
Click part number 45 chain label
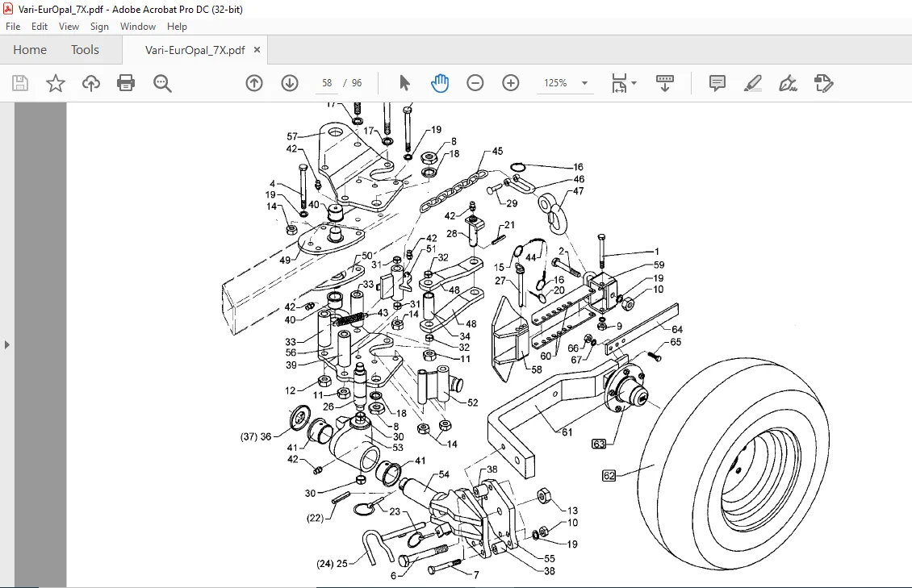pos(497,151)
